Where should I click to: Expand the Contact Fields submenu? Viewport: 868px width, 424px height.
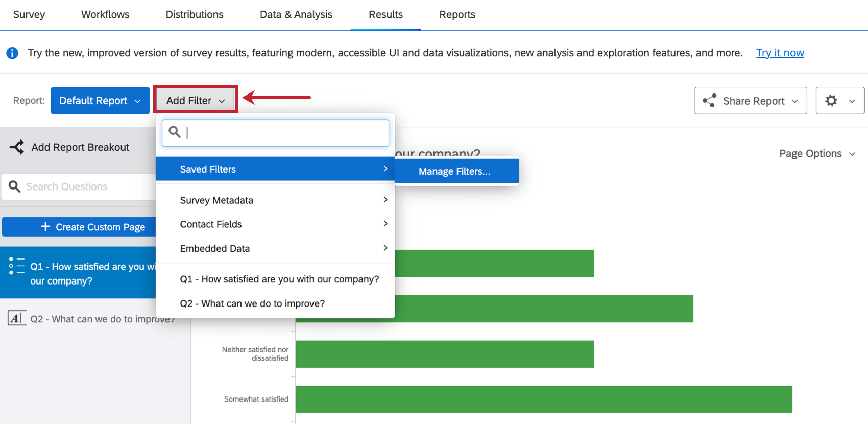(275, 224)
